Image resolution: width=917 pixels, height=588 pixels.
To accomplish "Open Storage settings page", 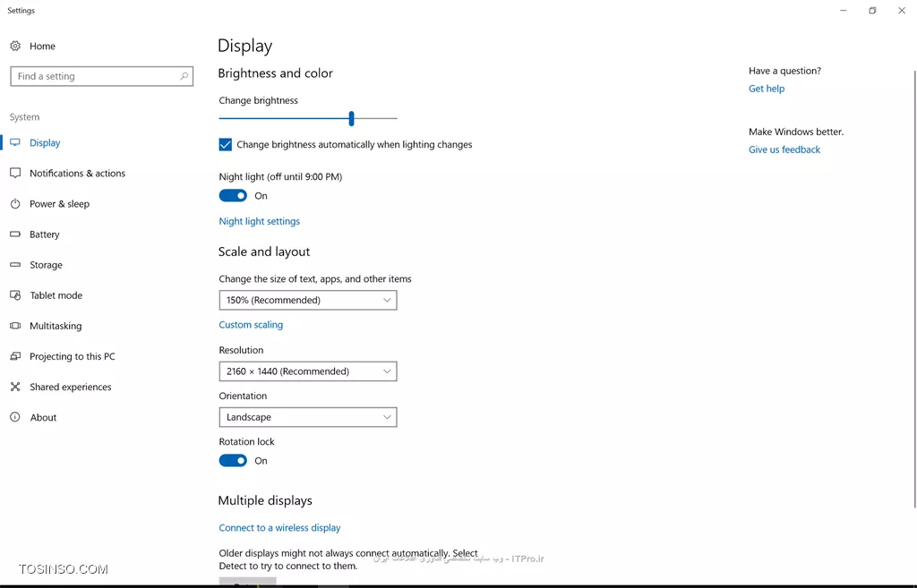I will (46, 265).
